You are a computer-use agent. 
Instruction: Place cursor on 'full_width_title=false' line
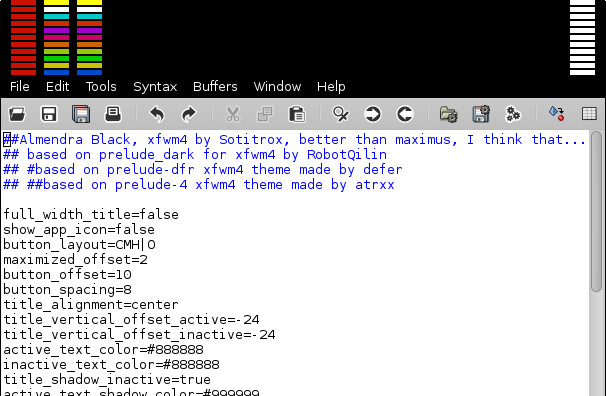[x=91, y=214]
